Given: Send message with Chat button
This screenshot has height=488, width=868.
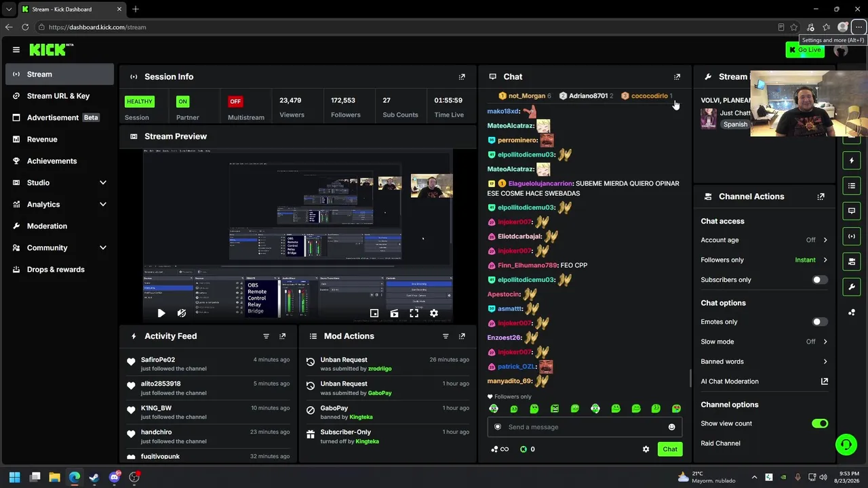Looking at the screenshot, I should click(670, 449).
